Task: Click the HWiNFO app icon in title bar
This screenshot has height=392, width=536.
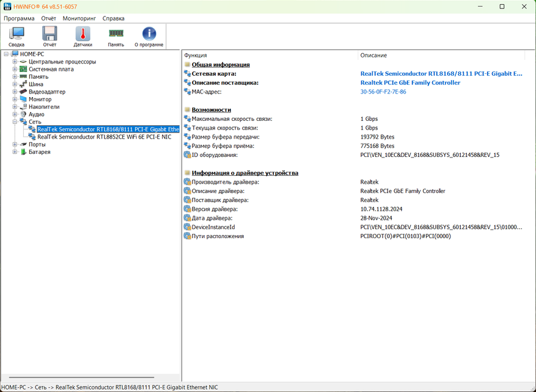Action: pyautogui.click(x=7, y=7)
